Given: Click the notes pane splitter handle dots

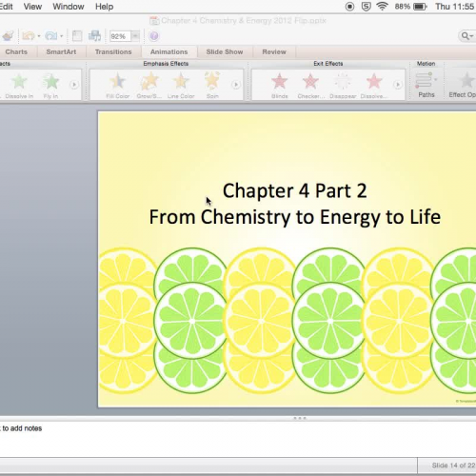Looking at the screenshot, I should (300, 418).
